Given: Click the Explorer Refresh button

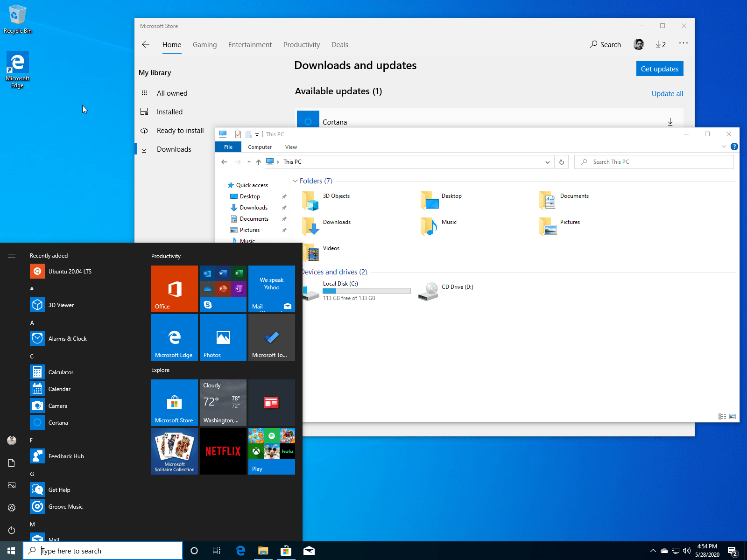Looking at the screenshot, I should click(x=562, y=162).
